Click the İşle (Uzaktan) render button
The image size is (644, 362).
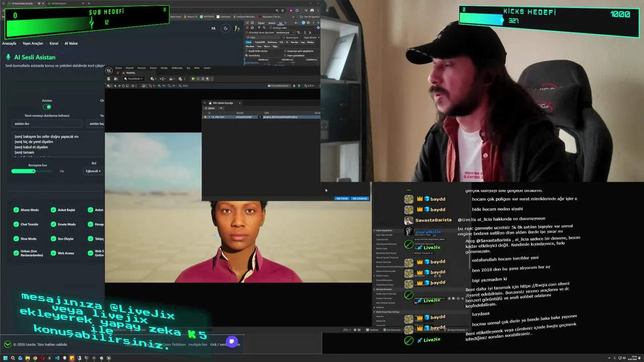tap(359, 199)
